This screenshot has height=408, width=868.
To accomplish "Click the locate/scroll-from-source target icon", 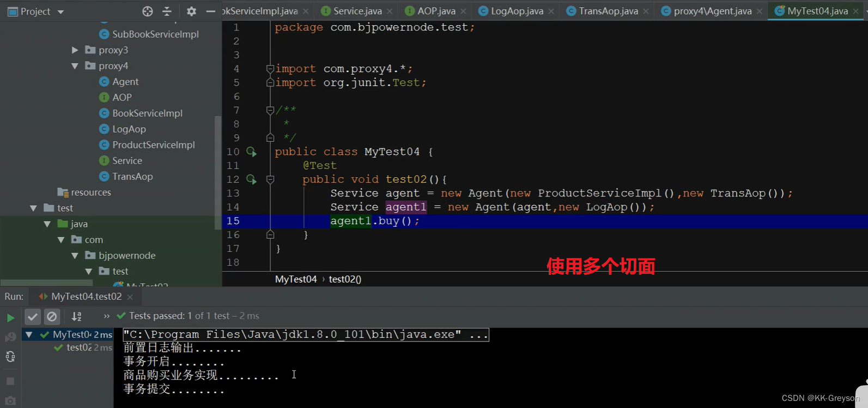I will coord(148,11).
